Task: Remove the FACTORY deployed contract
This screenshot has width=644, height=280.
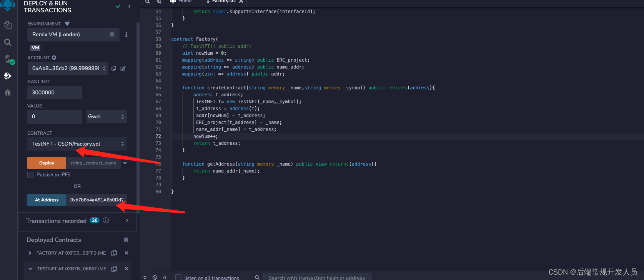Action: tap(126, 253)
